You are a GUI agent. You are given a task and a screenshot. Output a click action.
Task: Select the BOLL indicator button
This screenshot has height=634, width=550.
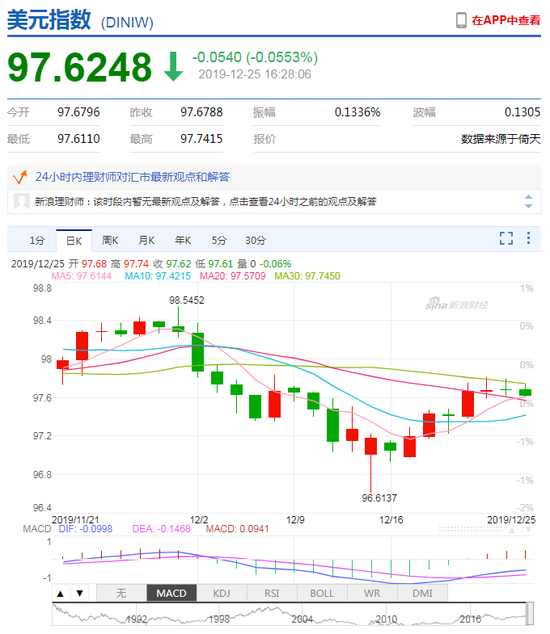pyautogui.click(x=322, y=594)
